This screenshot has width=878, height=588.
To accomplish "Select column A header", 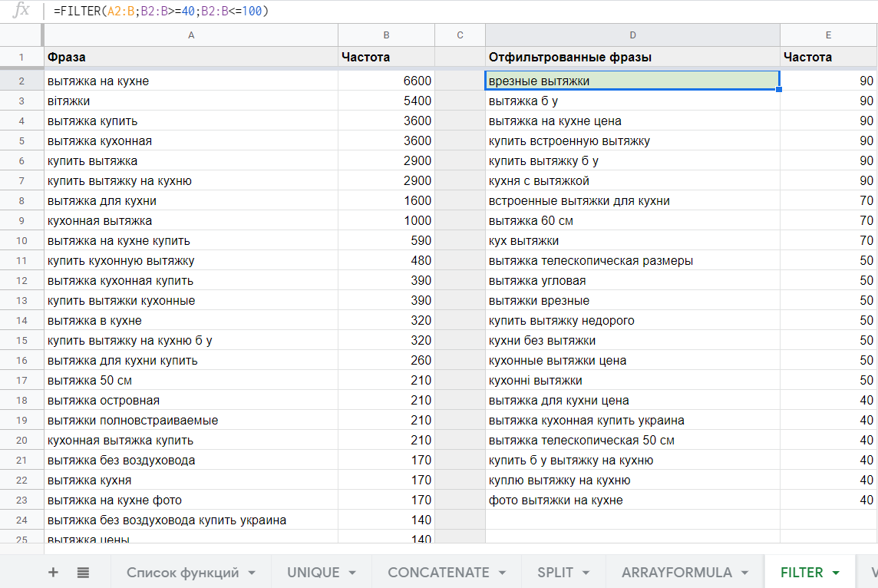I will [191, 35].
